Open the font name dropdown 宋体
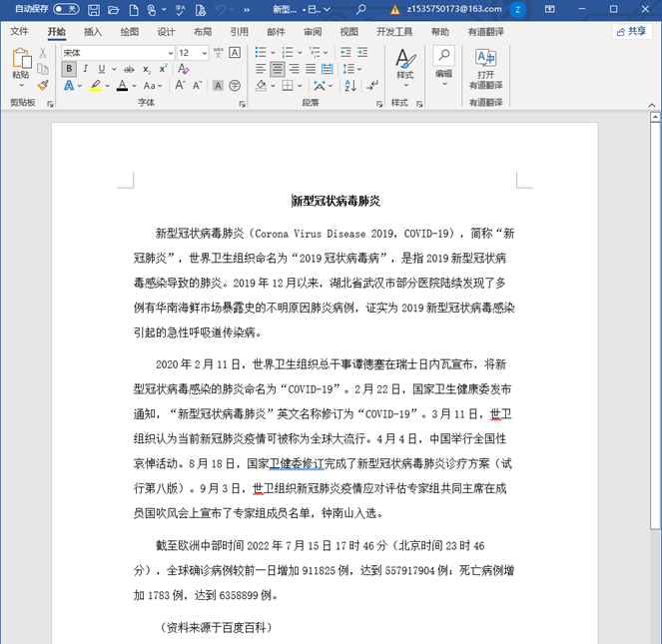662x644 pixels. (171, 53)
